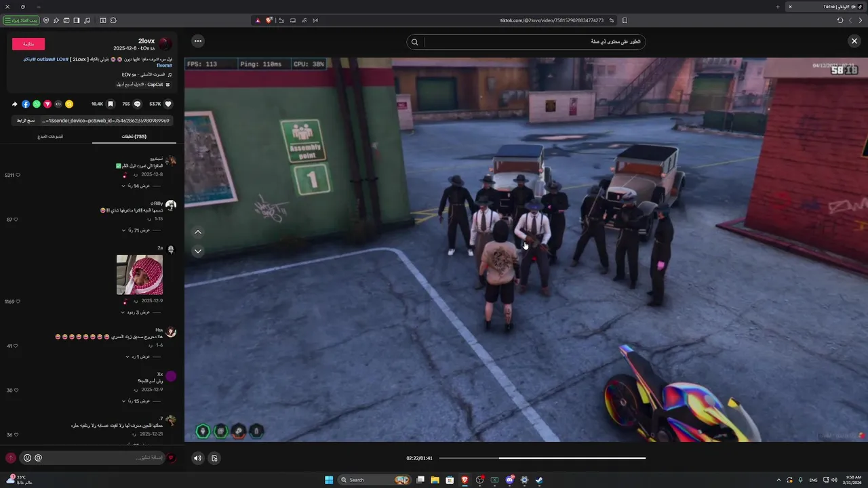This screenshot has height=488, width=868.
Task: Share the video to WhatsApp
Action: 37,104
